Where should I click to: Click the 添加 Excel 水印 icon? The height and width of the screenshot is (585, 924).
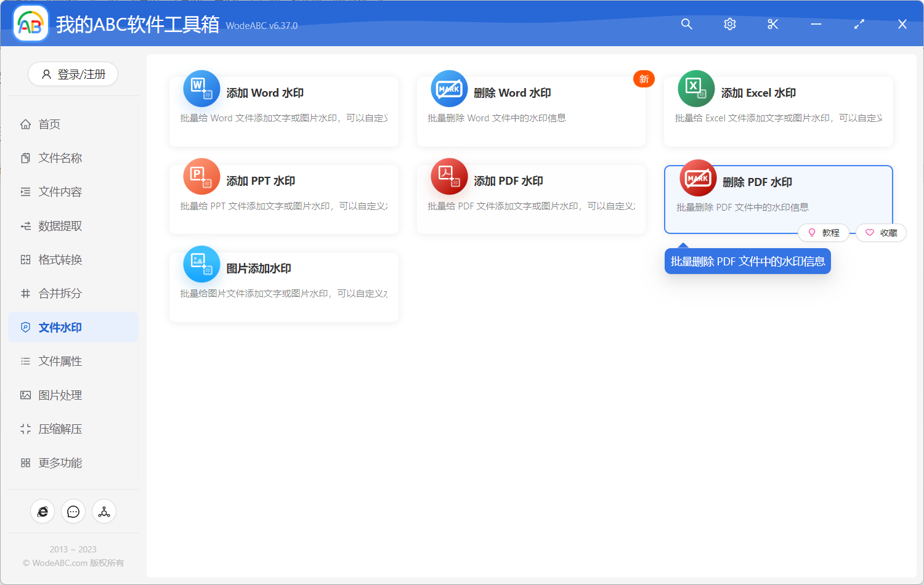(696, 89)
